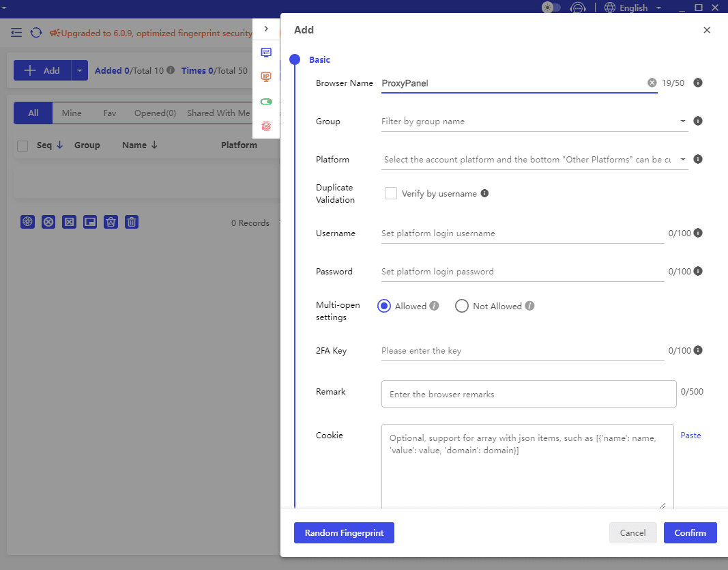Toggle the light/dark theme switch
The height and width of the screenshot is (570, 728).
[551, 8]
